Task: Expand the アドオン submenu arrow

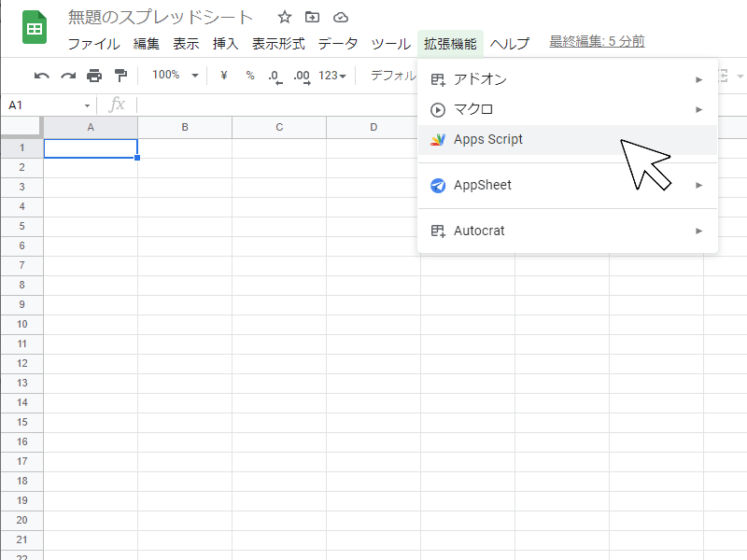Action: [x=698, y=79]
